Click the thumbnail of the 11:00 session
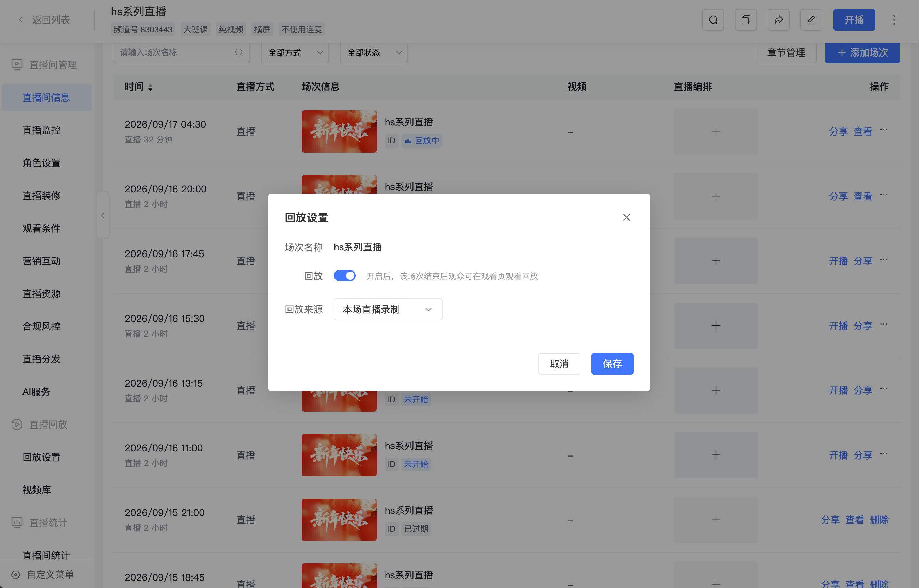 click(339, 455)
